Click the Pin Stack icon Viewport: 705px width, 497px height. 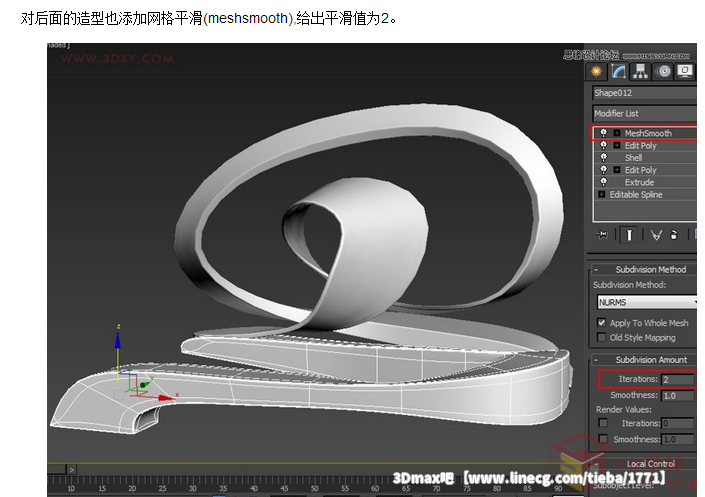click(x=602, y=234)
